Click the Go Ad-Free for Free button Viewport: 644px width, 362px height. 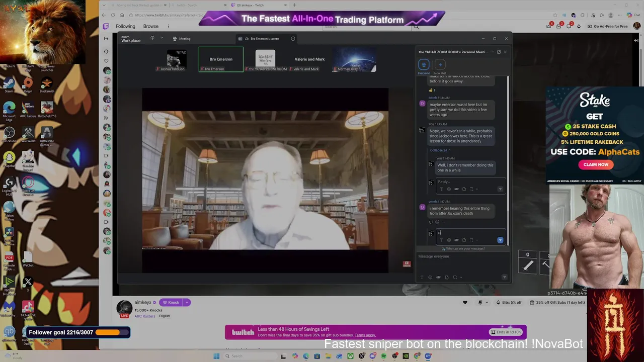pos(607,26)
